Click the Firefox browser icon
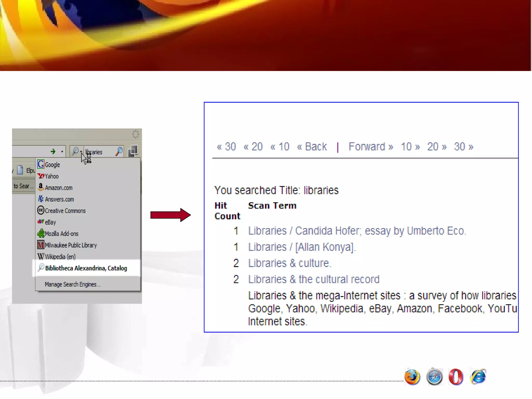The height and width of the screenshot is (399, 532). pos(412,377)
